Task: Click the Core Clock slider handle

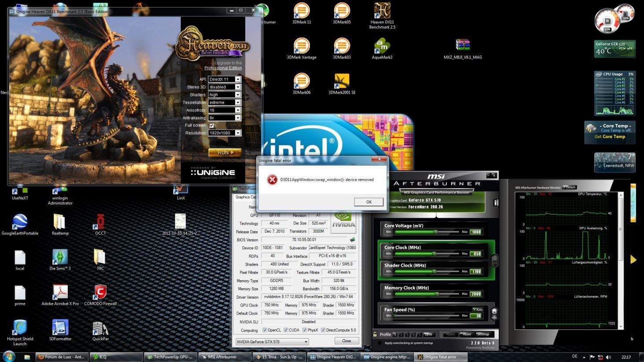Action: coord(434,253)
